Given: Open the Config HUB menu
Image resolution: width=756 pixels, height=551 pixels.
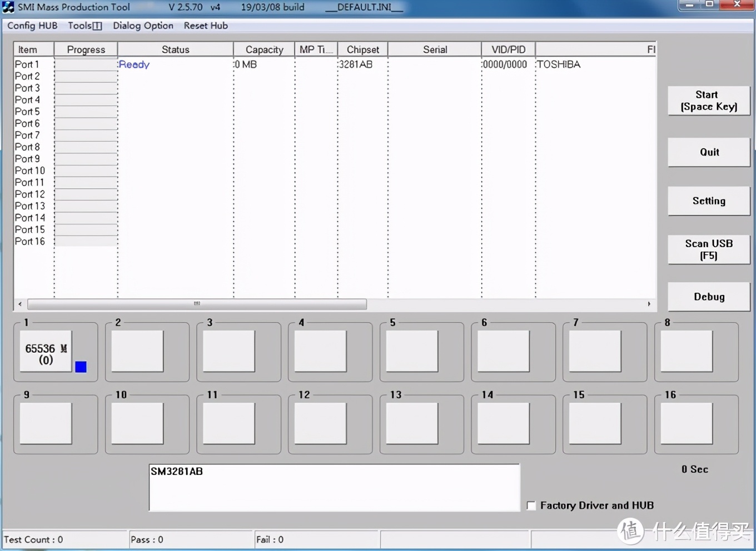Looking at the screenshot, I should click(32, 26).
